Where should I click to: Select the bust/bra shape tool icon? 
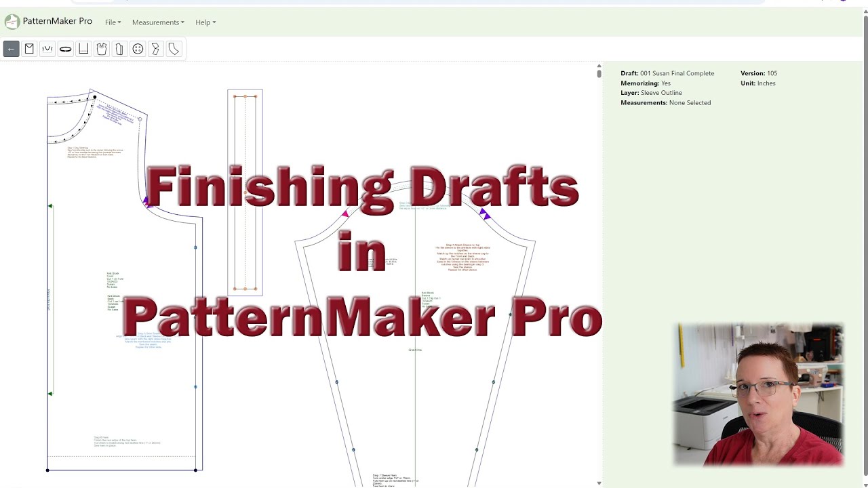[47, 49]
